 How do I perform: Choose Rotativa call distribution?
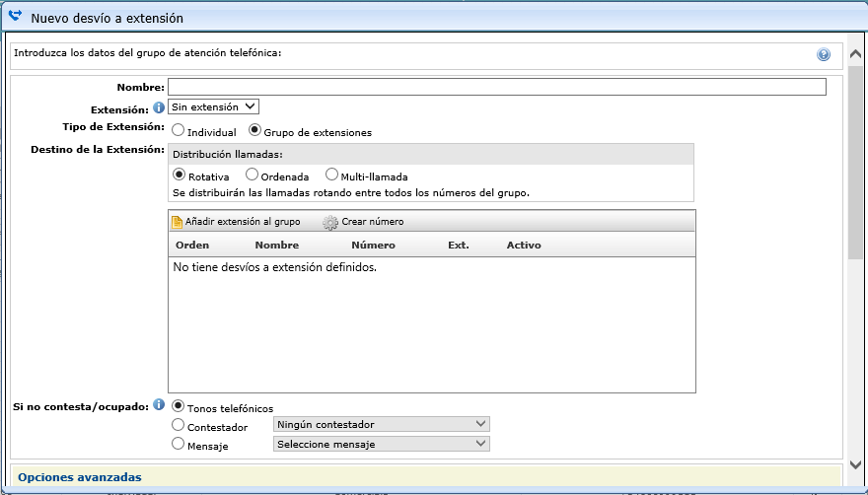tap(179, 175)
